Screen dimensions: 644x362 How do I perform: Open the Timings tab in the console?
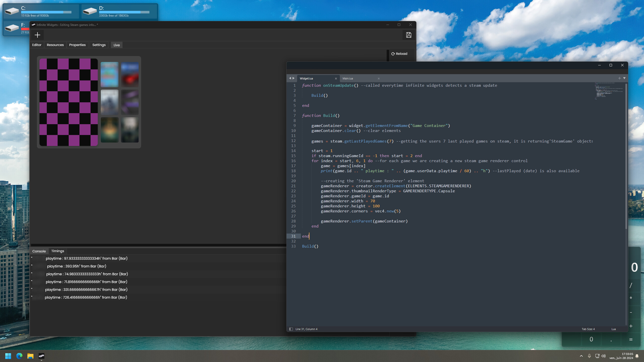58,251
